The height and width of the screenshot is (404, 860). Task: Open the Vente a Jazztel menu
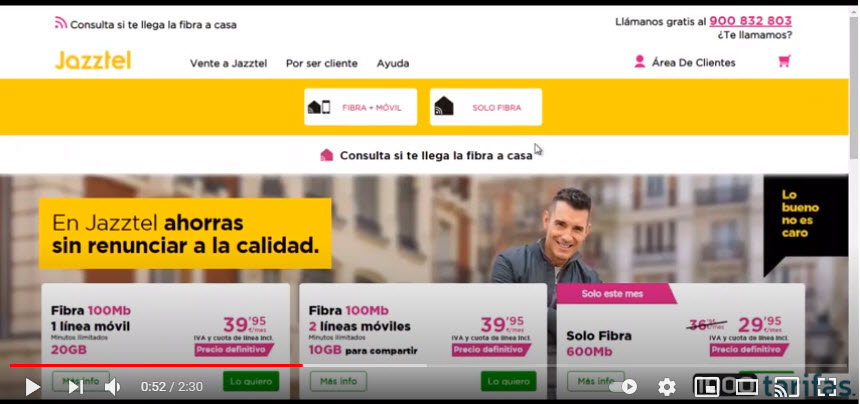click(x=228, y=64)
